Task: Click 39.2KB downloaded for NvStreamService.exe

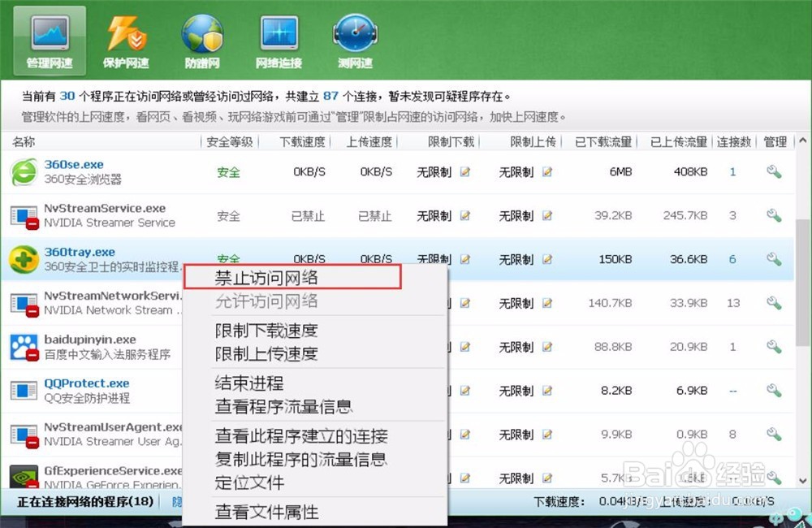Action: [613, 215]
